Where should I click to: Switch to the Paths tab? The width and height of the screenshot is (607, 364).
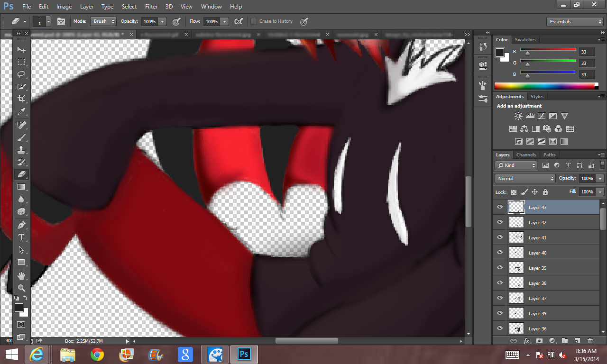549,155
